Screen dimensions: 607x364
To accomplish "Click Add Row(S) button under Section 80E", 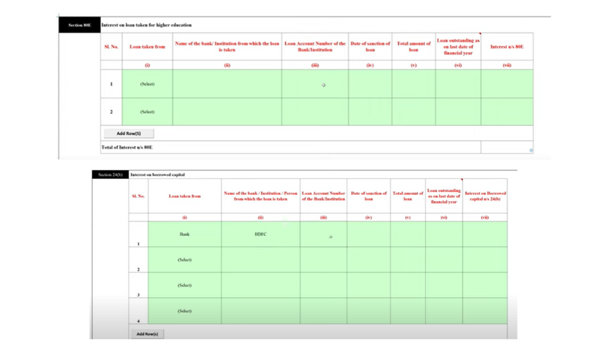I will tap(128, 133).
